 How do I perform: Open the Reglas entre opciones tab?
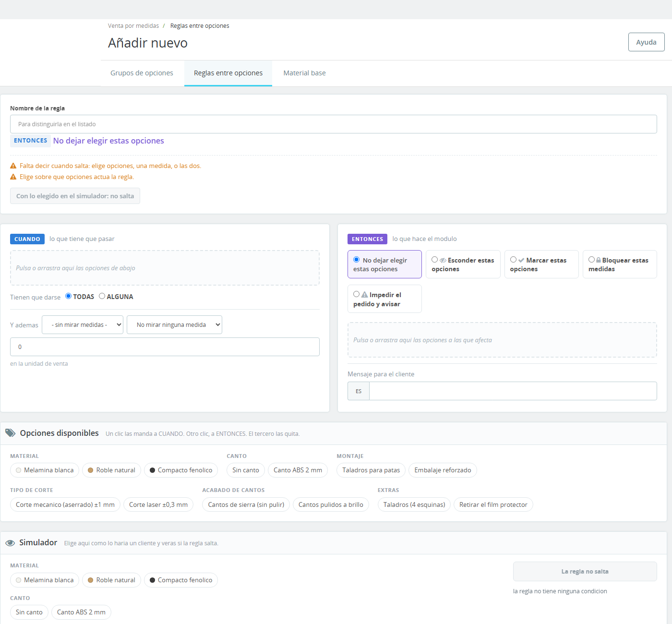pyautogui.click(x=228, y=73)
